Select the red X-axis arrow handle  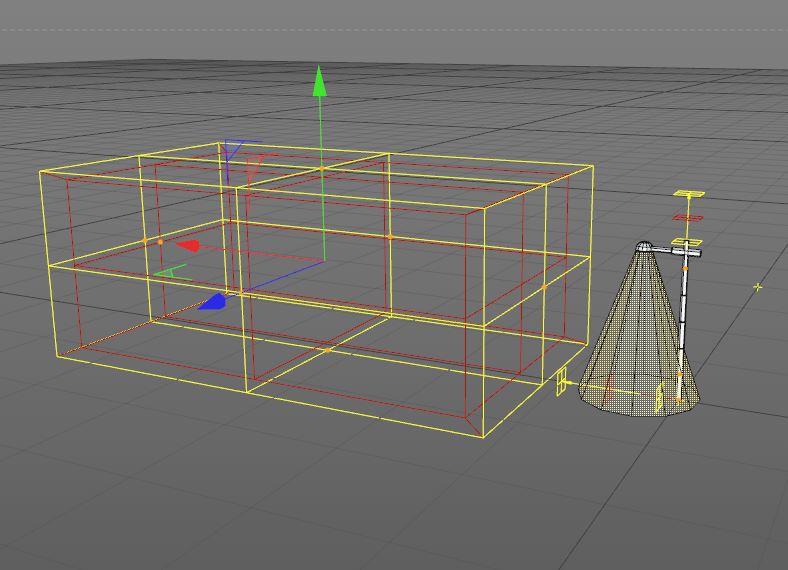tap(187, 245)
